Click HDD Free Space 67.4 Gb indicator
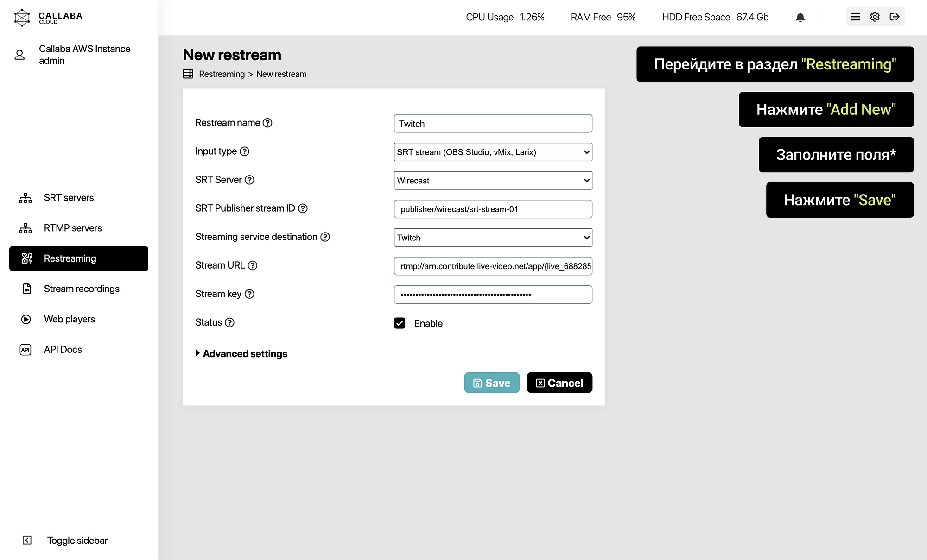 (x=715, y=17)
